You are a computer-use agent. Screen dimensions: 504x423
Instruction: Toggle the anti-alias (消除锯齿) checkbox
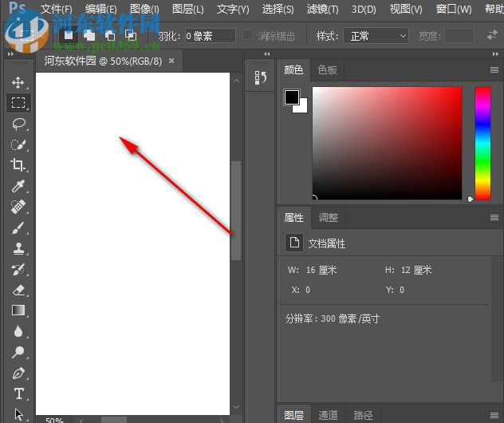pos(247,35)
